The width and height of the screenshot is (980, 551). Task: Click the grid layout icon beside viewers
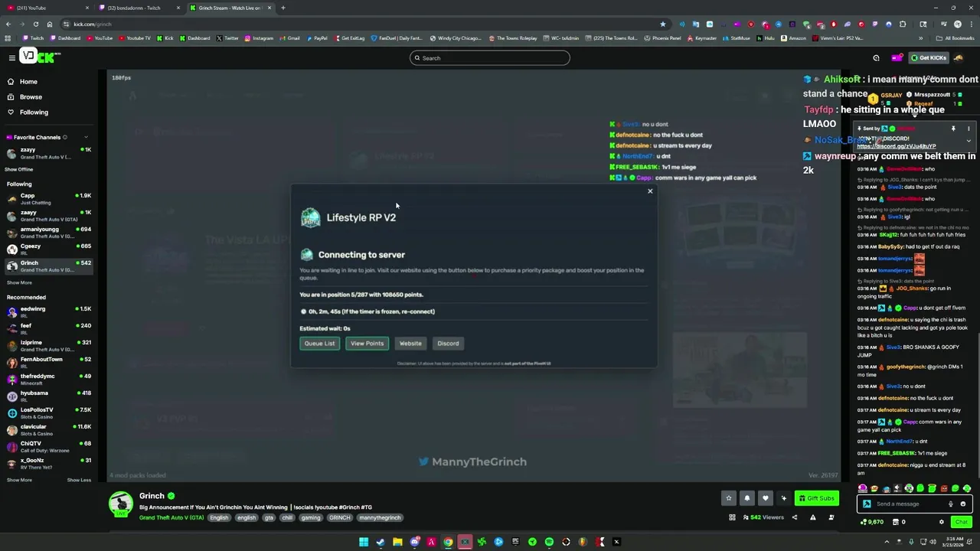(x=733, y=517)
